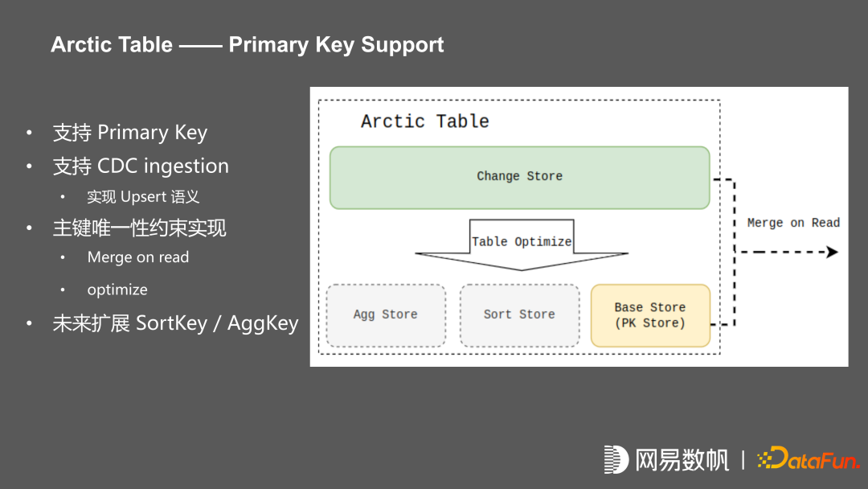Click the 未来扩展 SortKey / AggKey bullet
The width and height of the screenshot is (868, 489).
[x=175, y=323]
